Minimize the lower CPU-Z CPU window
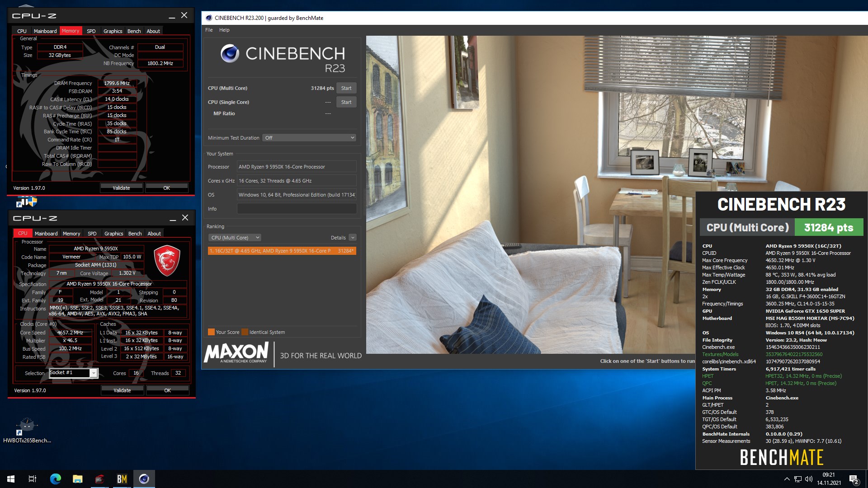The height and width of the screenshot is (488, 868). coord(173,219)
